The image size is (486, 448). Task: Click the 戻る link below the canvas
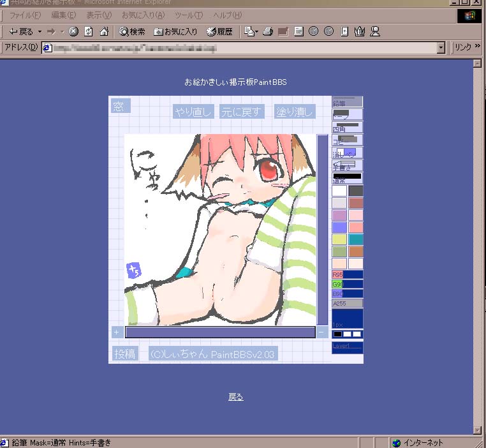coord(236,397)
